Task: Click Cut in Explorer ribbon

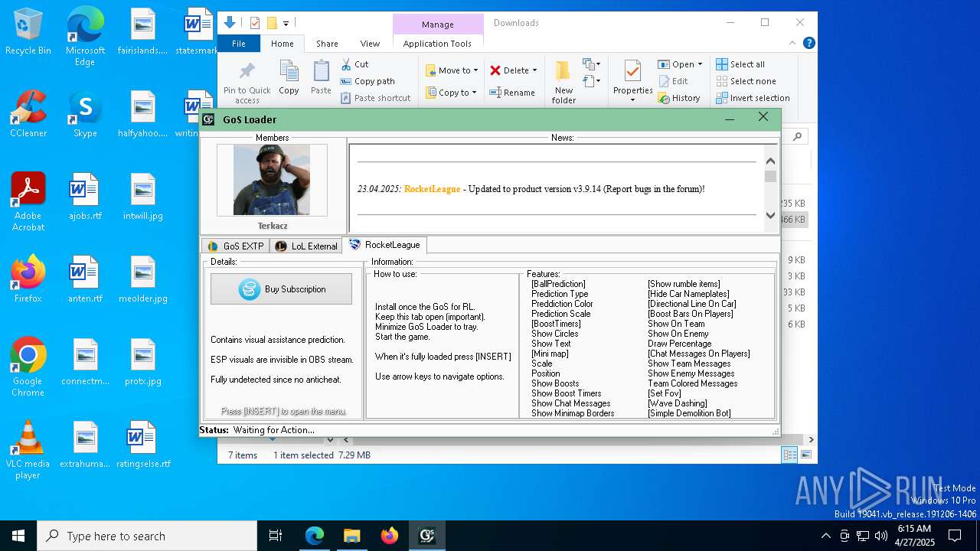Action: (354, 64)
